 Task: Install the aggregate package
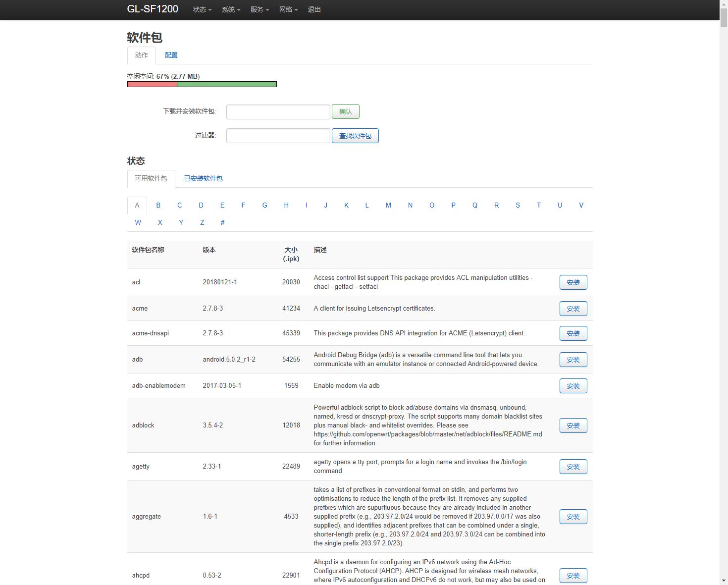pyautogui.click(x=573, y=517)
